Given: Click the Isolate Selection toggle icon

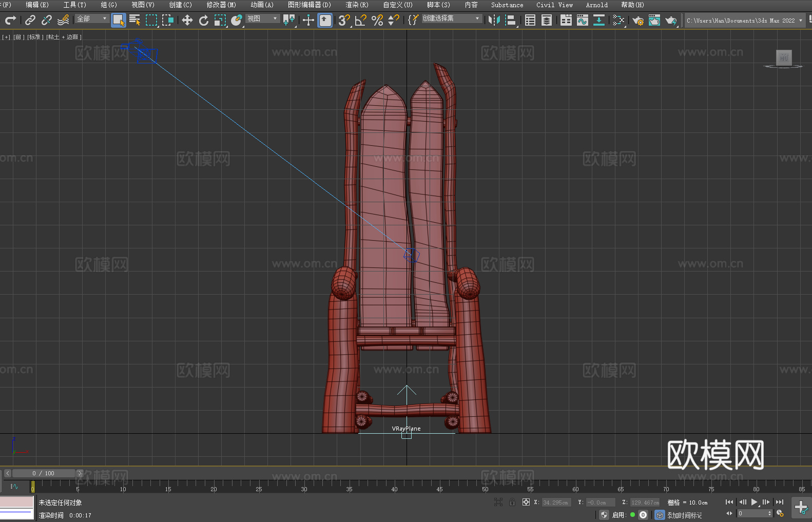Looking at the screenshot, I should pyautogui.click(x=498, y=502).
